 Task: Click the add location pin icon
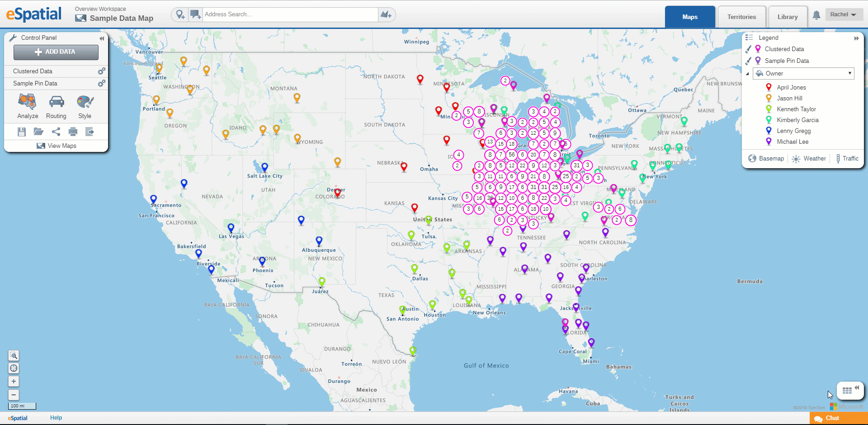pyautogui.click(x=180, y=14)
